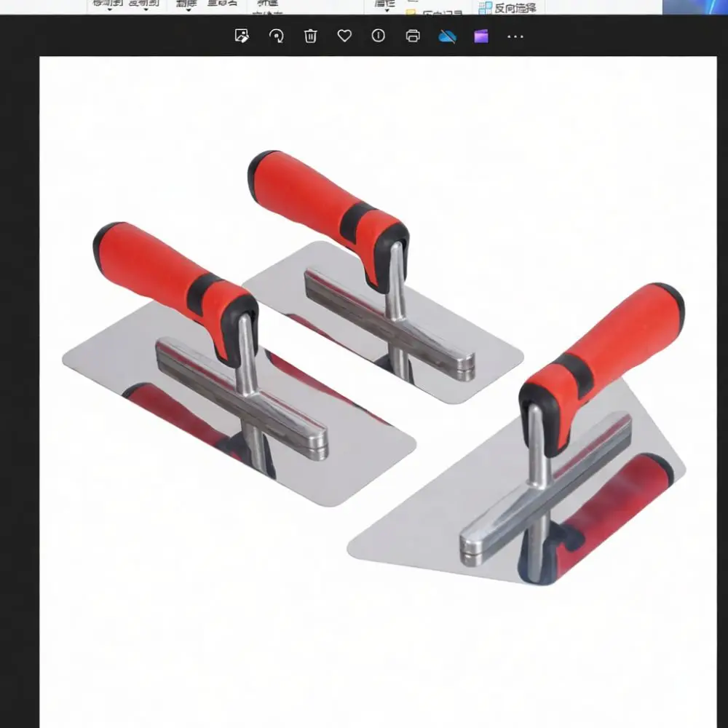Show file info with the info icon
The height and width of the screenshot is (728, 728).
[x=378, y=35]
